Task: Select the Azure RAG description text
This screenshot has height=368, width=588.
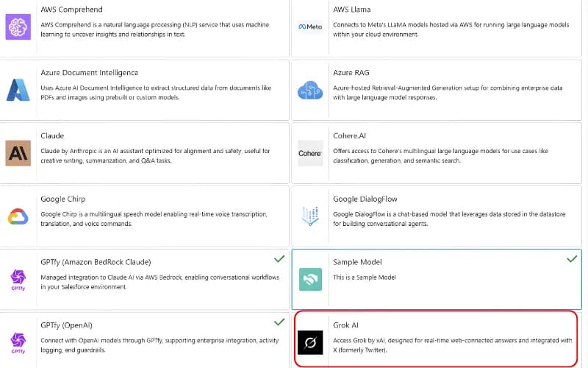Action: 448,92
